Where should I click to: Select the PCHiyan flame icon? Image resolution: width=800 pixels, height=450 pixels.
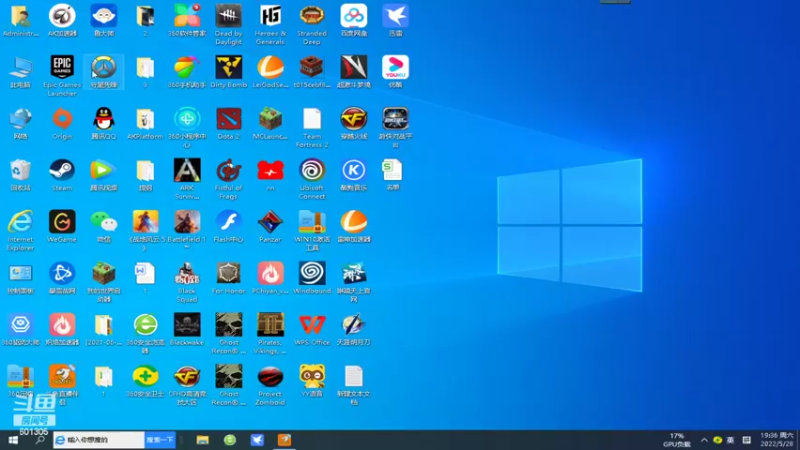tap(270, 278)
